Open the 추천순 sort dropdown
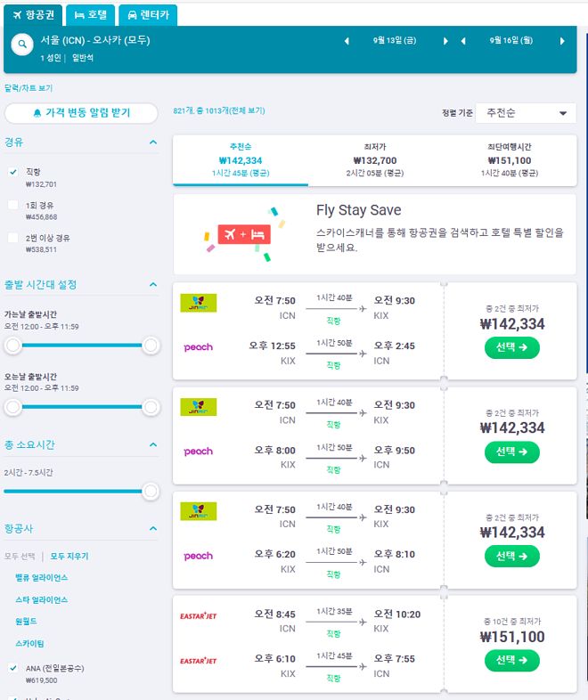588x700 pixels. pos(525,113)
